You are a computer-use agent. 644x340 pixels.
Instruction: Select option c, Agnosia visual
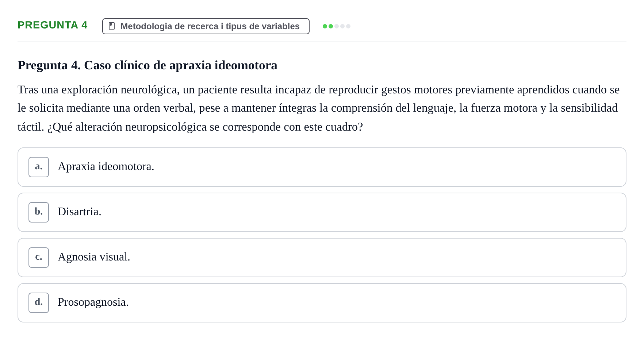[x=322, y=258]
